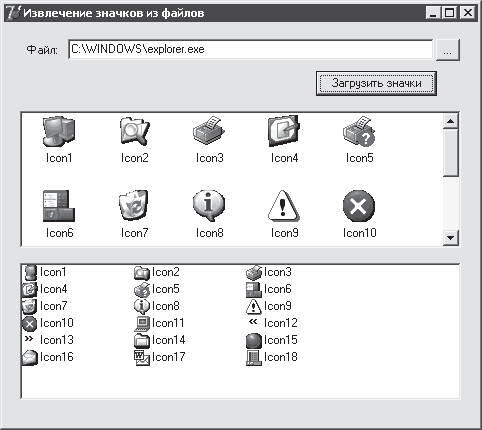Click the large Icon10 error cross
The image size is (482, 430).
tap(359, 206)
